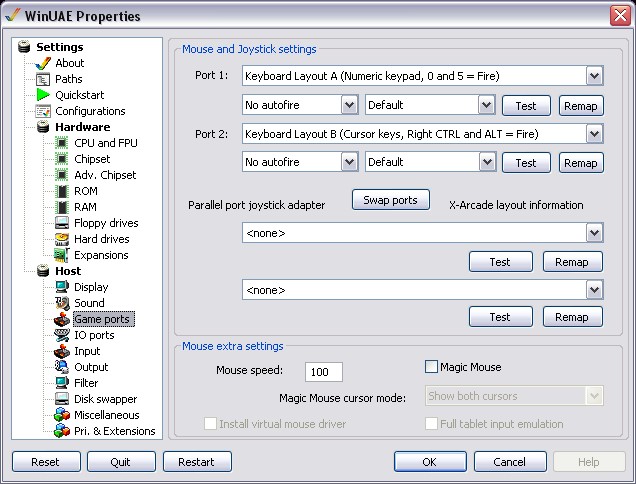
Task: Click the Hard drives icon
Action: (x=62, y=239)
